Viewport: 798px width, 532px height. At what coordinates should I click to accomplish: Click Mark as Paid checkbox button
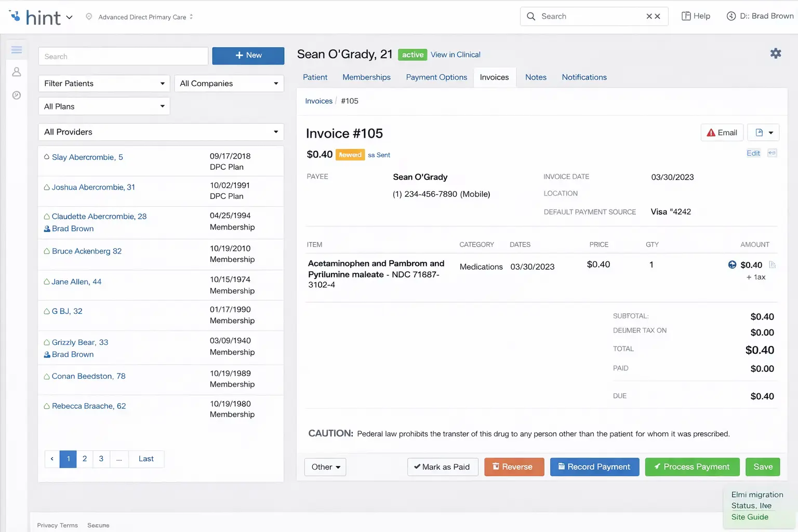443,467
